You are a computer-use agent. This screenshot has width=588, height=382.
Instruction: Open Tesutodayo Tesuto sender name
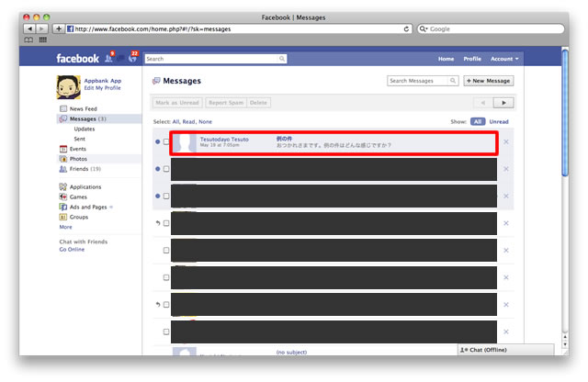(224, 139)
